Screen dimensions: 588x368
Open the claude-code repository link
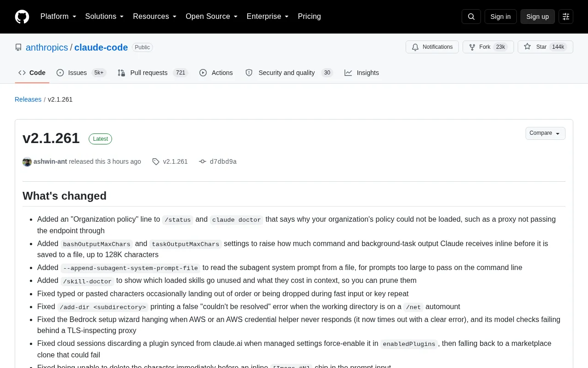pos(101,47)
